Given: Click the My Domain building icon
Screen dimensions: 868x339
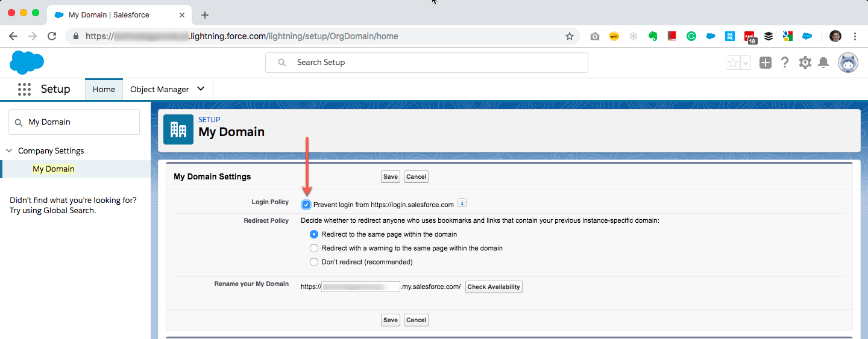Looking at the screenshot, I should [178, 129].
